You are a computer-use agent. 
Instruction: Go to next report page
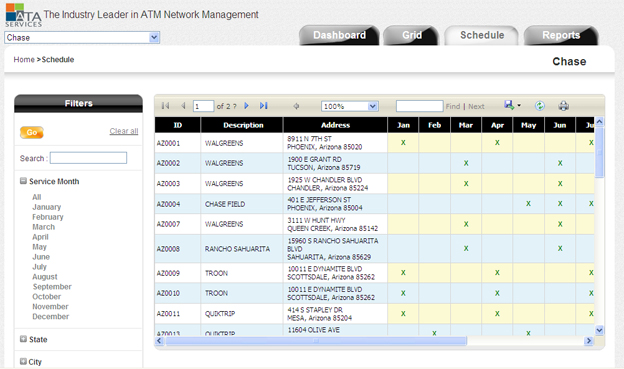246,106
